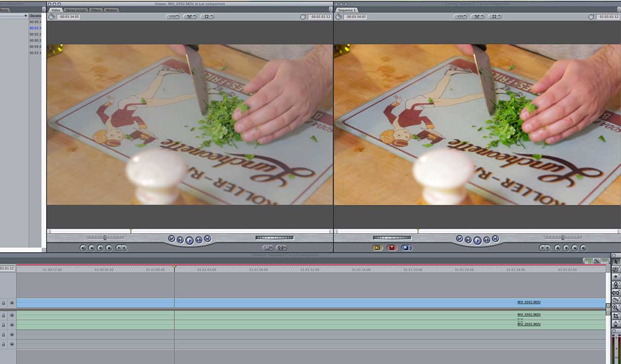621x364 pixels.
Task: Click yellow Insert edit button in Canvas
Action: pyautogui.click(x=378, y=248)
